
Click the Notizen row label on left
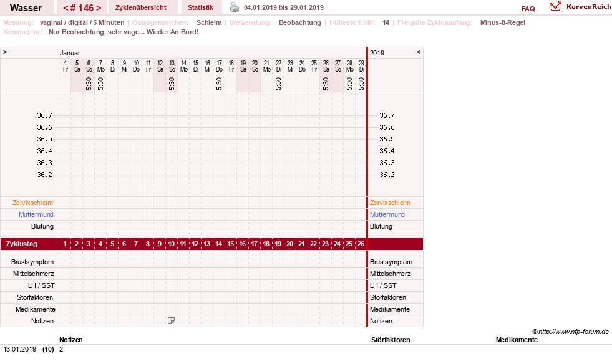pyautogui.click(x=42, y=321)
